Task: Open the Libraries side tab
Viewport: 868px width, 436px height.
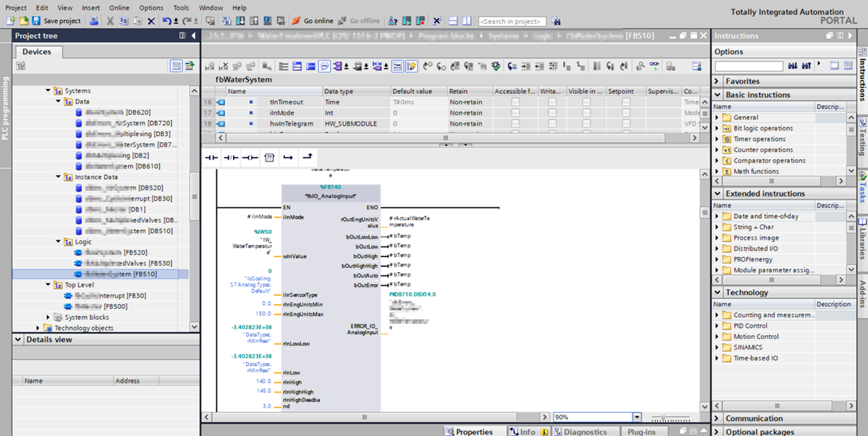Action: [x=862, y=239]
